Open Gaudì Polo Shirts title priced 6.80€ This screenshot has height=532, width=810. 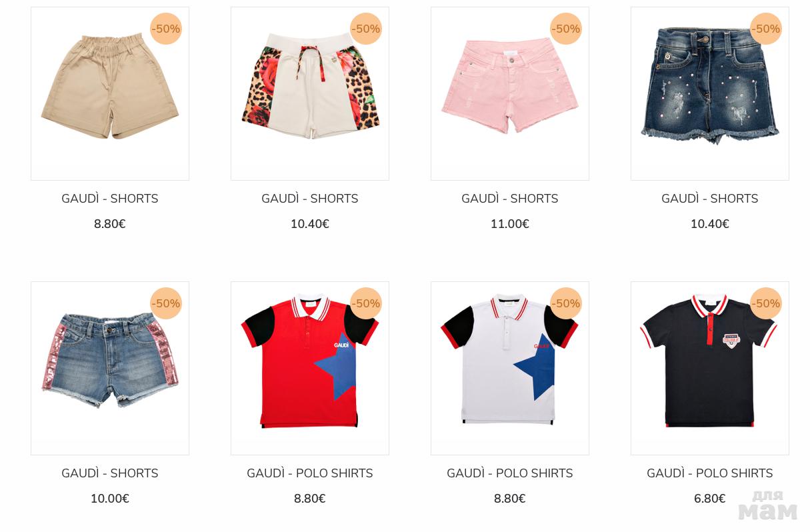(710, 473)
